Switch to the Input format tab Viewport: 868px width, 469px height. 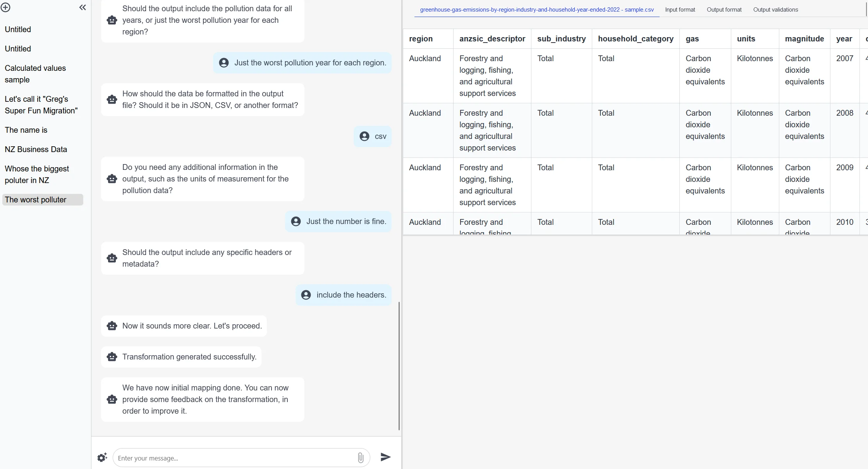click(x=680, y=10)
